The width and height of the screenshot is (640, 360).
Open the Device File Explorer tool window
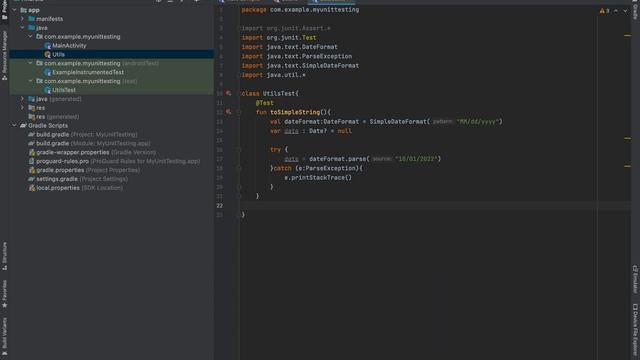click(x=635, y=330)
